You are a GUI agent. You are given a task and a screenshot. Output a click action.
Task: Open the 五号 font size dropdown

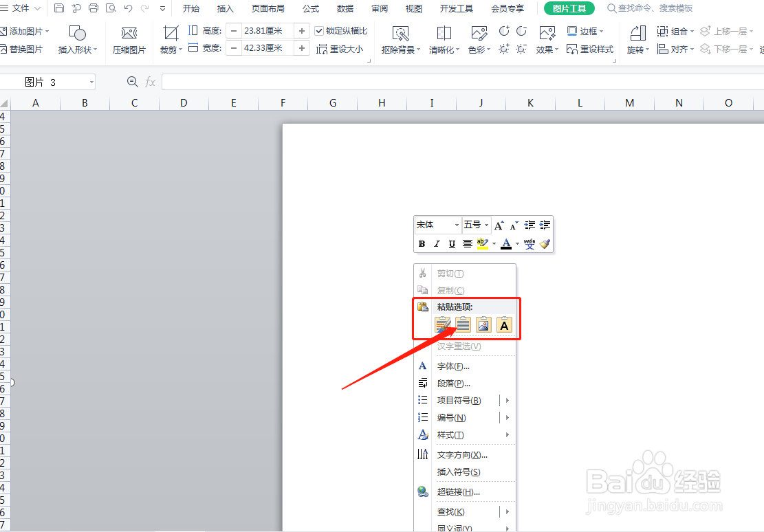[486, 225]
